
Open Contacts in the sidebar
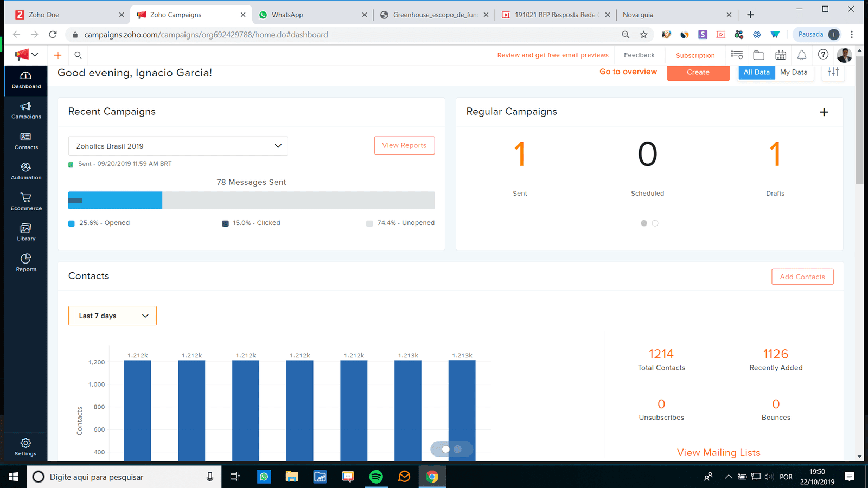26,141
